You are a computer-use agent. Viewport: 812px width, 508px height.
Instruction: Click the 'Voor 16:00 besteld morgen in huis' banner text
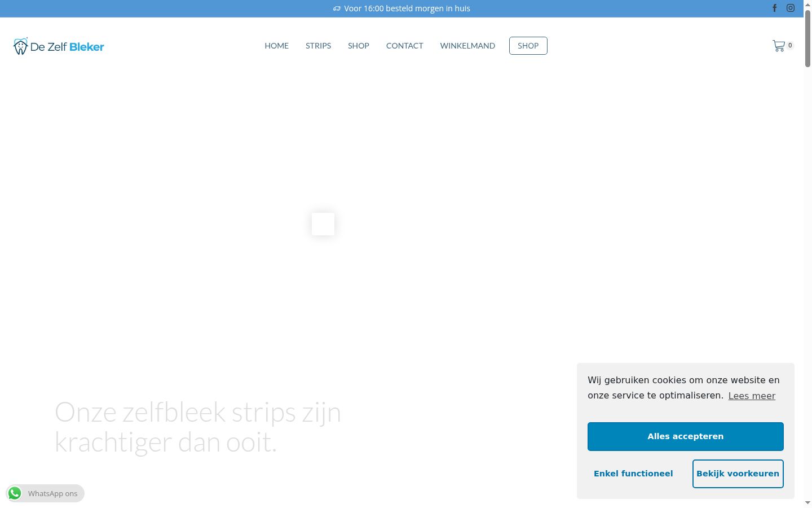click(407, 8)
